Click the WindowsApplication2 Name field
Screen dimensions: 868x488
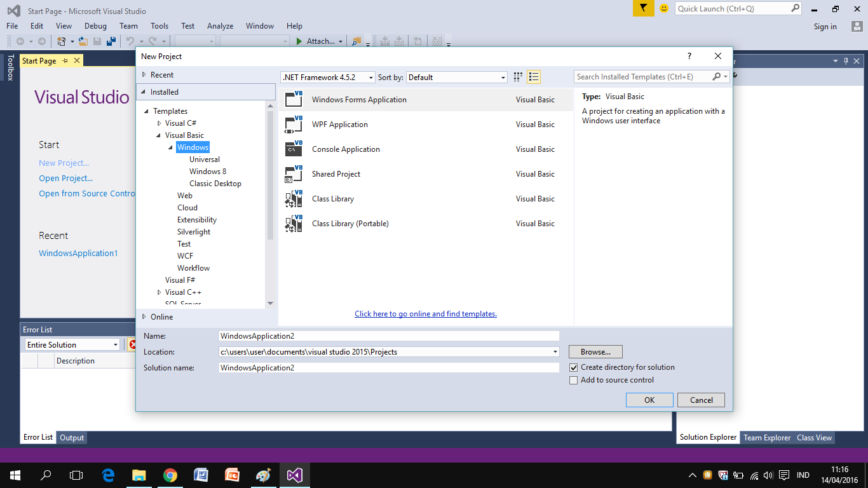389,335
